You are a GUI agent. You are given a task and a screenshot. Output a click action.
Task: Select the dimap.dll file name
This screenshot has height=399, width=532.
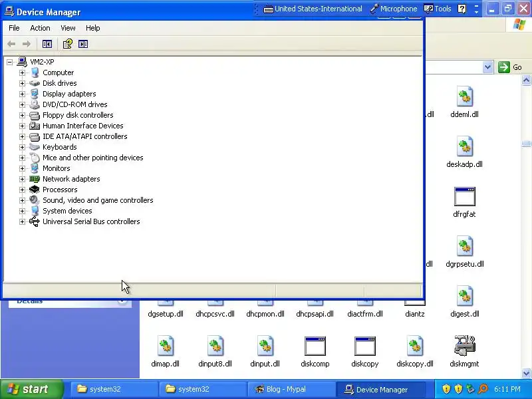(165, 364)
